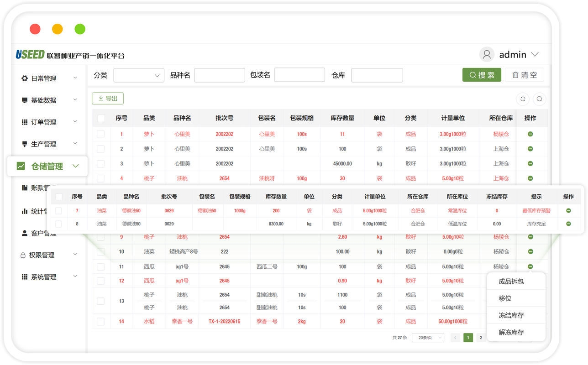Toggle the select-all checkbox in table header
The image size is (588, 365).
click(101, 118)
